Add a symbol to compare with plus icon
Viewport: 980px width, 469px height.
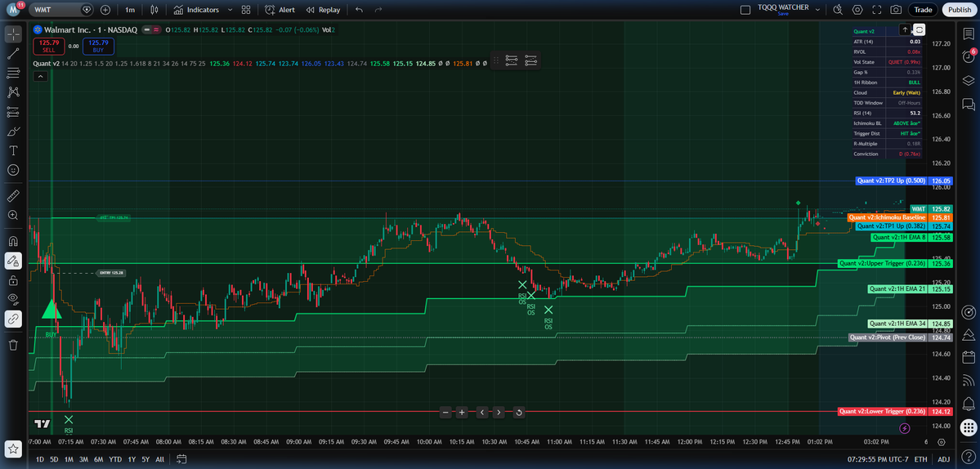(x=105, y=10)
